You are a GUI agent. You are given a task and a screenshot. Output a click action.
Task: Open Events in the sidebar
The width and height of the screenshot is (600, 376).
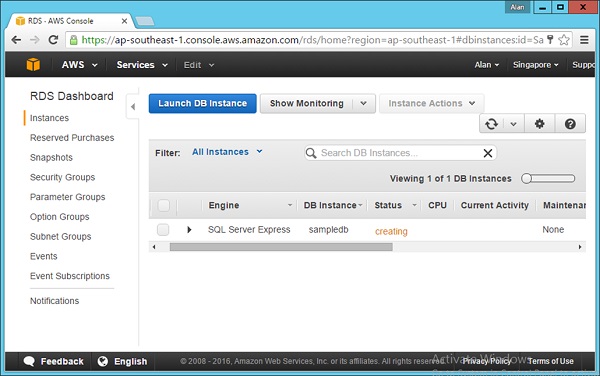(x=44, y=256)
